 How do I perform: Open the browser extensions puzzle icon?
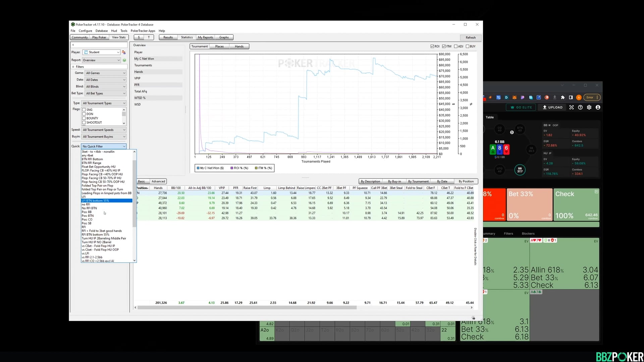coord(563,98)
